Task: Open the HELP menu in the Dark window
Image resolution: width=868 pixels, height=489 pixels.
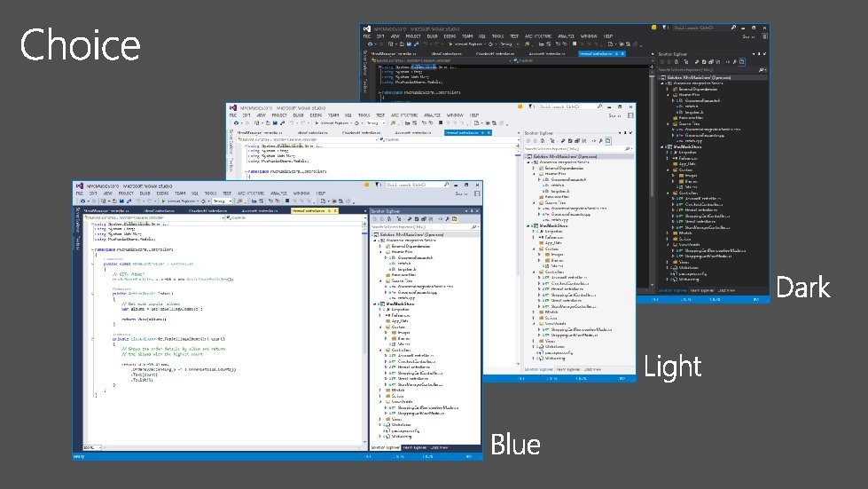Action: coord(608,36)
